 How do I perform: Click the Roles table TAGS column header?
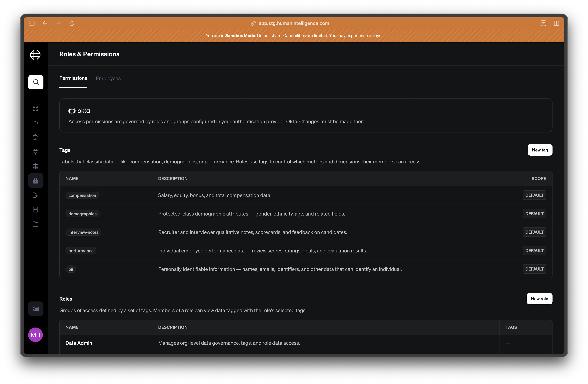[x=511, y=327]
